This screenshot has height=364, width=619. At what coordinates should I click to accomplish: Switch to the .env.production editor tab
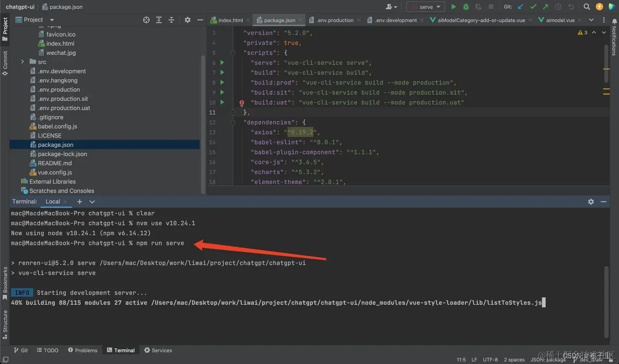click(x=335, y=20)
